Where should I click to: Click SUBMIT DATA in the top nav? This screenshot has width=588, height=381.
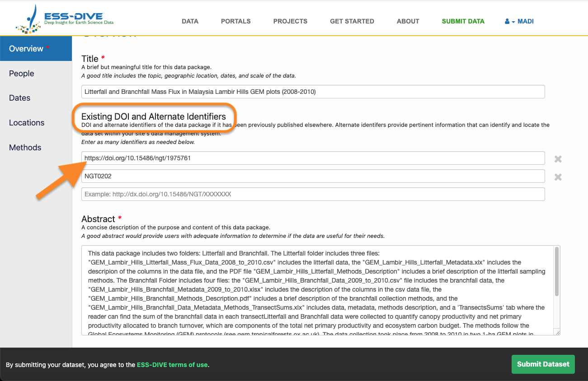coord(463,21)
